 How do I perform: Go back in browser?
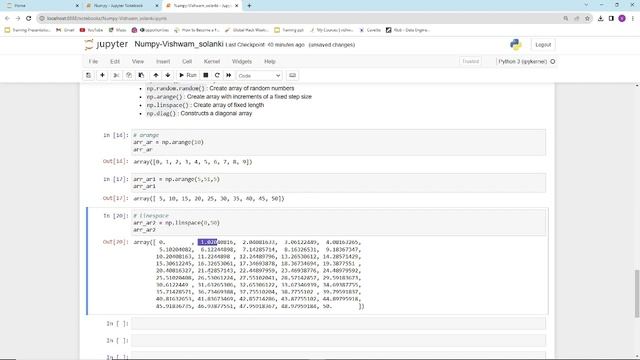click(7, 18)
